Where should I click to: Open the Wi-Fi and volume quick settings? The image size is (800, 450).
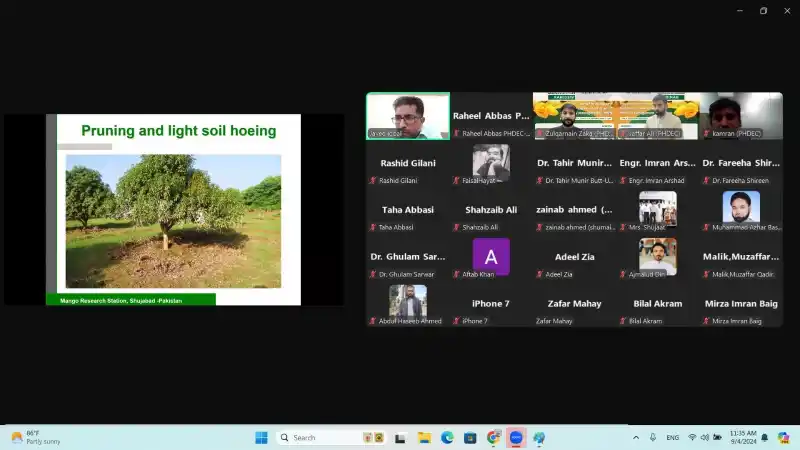coord(704,437)
